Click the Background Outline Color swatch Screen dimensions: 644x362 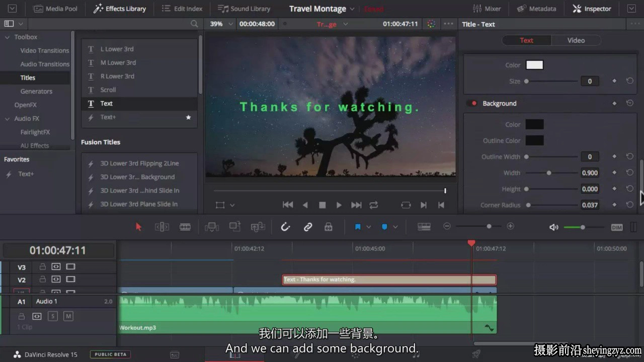coord(534,140)
